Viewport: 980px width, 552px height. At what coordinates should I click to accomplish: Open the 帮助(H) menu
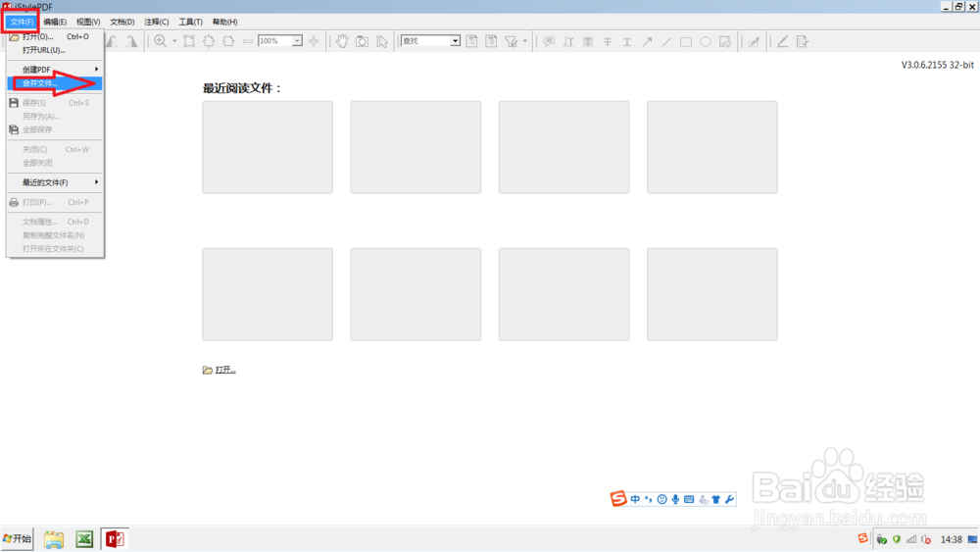click(224, 22)
